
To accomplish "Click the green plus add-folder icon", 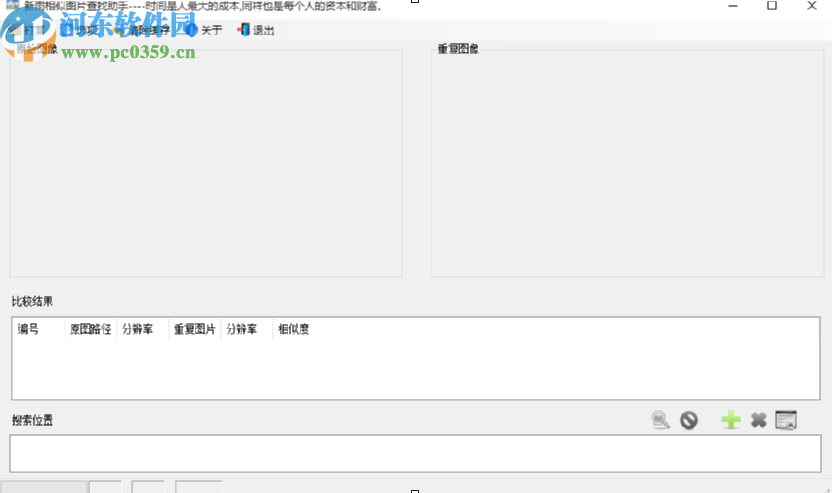I will point(731,420).
